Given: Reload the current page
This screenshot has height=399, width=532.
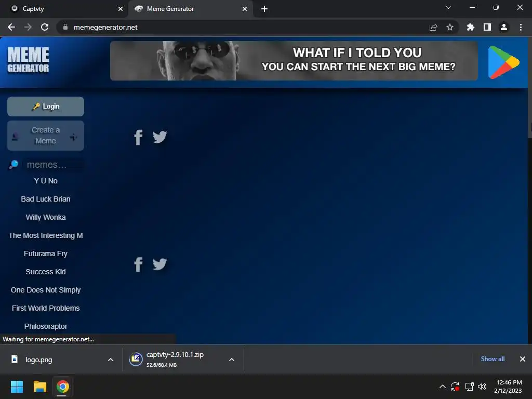Looking at the screenshot, I should [45, 27].
